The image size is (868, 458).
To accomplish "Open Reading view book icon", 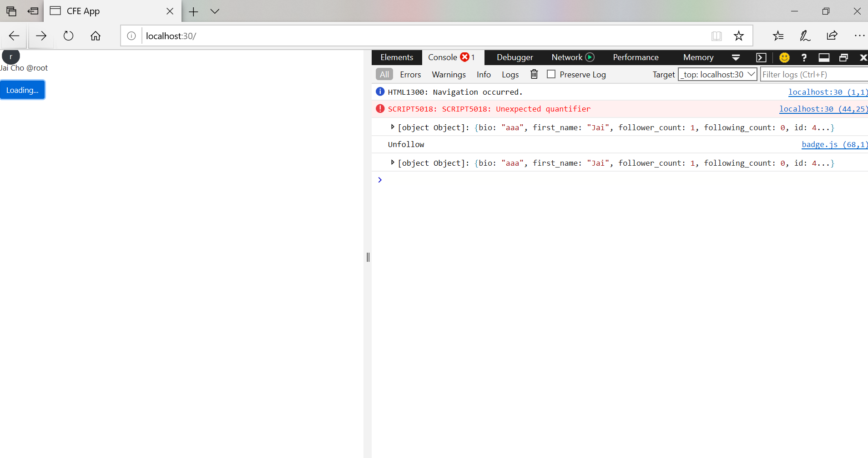I will pyautogui.click(x=717, y=36).
